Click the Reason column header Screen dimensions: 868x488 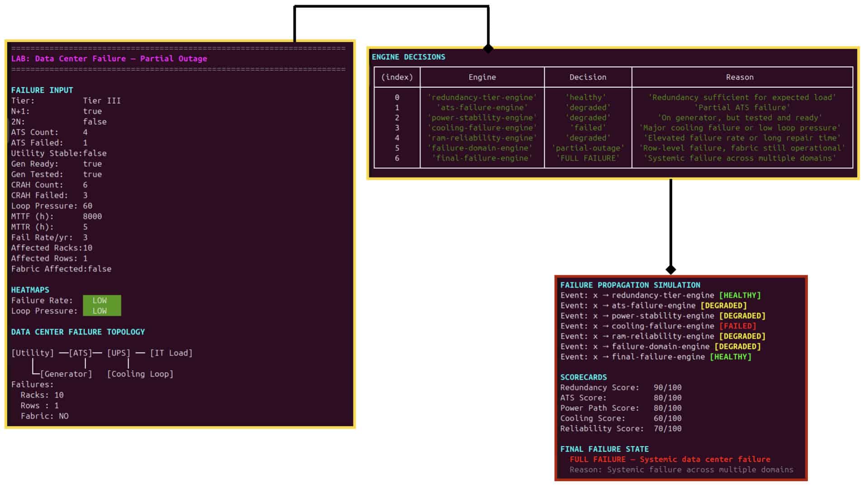(x=740, y=77)
